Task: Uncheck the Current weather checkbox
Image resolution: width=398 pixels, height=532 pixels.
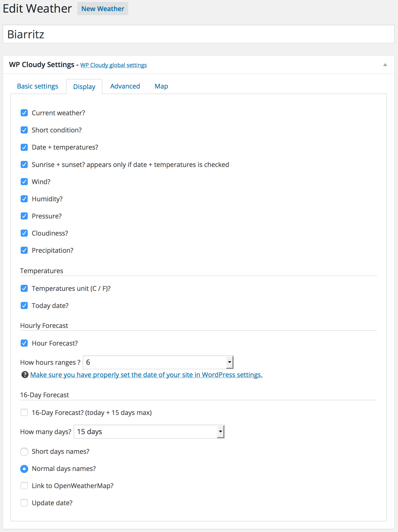Action: 24,113
